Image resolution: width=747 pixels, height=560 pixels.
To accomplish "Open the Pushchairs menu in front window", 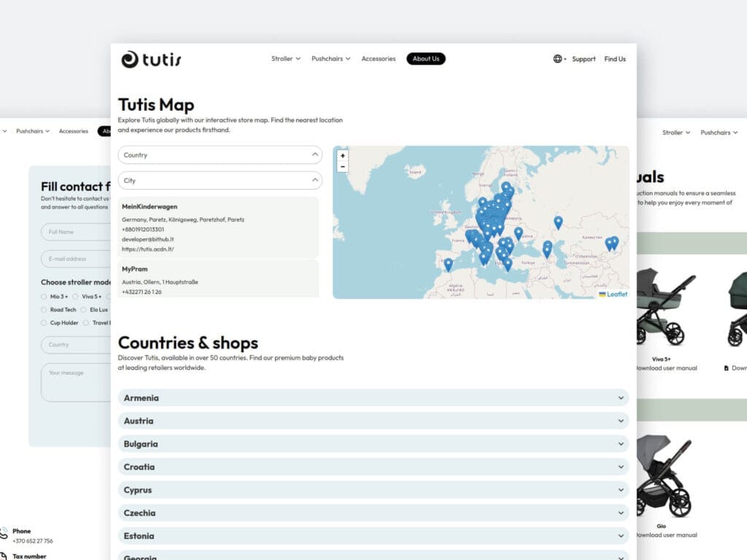I will (x=331, y=58).
